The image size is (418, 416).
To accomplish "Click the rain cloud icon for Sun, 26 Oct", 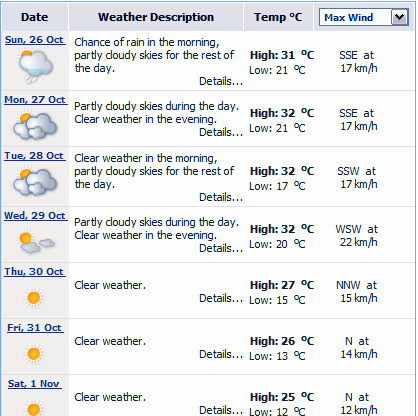I will tap(35, 65).
